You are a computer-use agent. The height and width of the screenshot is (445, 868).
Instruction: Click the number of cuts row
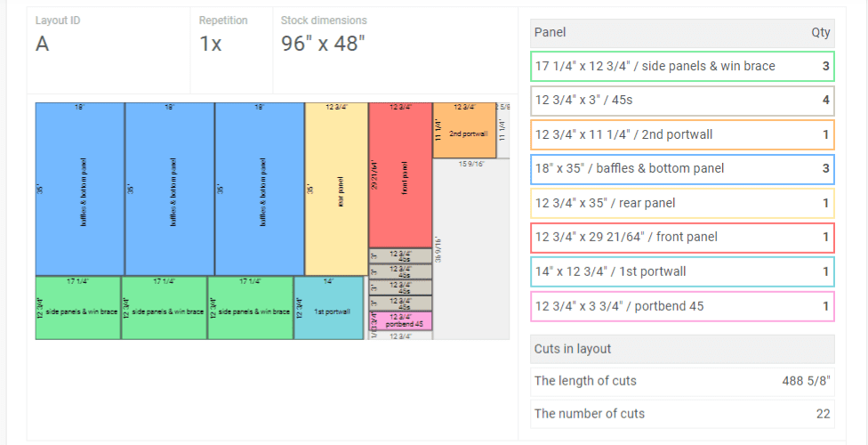[x=682, y=414]
